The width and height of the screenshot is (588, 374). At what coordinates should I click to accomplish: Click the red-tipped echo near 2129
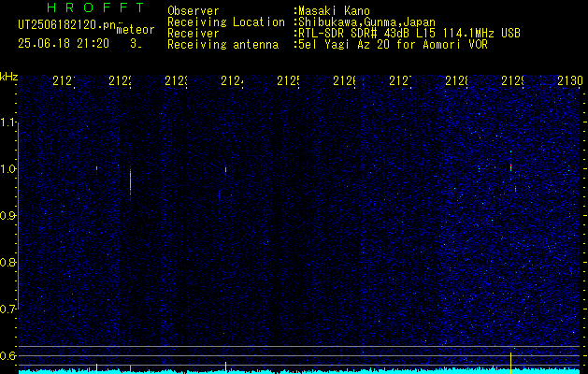[510, 166]
